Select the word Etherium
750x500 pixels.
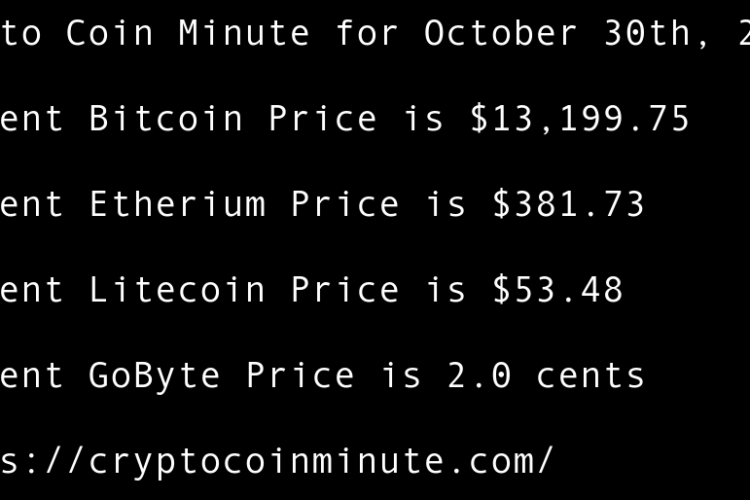[x=177, y=205]
